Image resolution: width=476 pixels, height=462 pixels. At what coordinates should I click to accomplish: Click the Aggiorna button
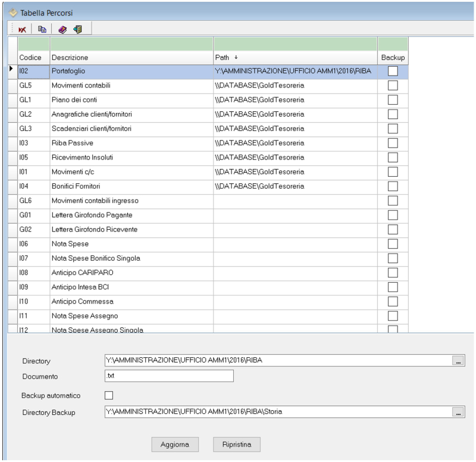tap(175, 444)
